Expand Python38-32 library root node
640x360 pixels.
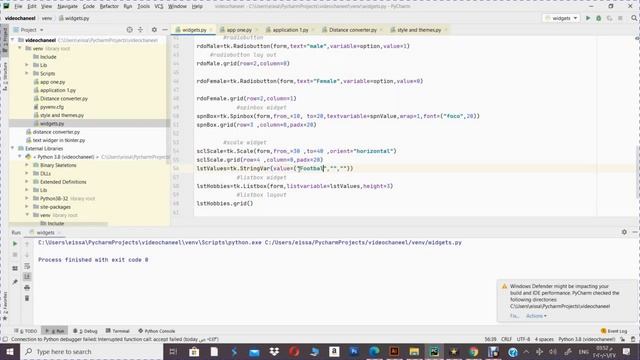point(27,198)
